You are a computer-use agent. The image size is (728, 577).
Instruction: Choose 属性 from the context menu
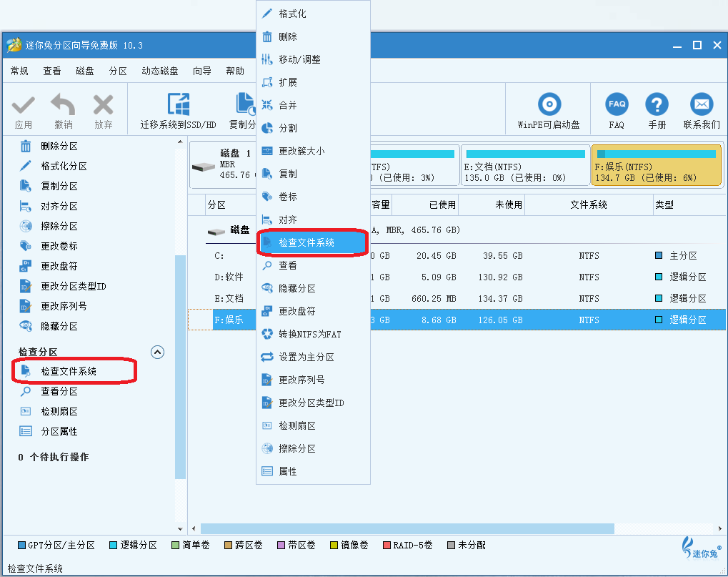point(313,472)
